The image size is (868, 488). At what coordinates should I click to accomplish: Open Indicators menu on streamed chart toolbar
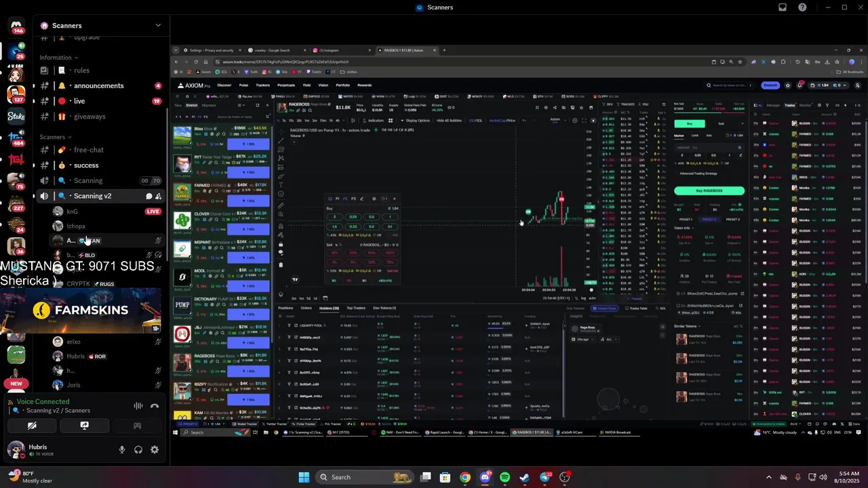[x=374, y=121]
